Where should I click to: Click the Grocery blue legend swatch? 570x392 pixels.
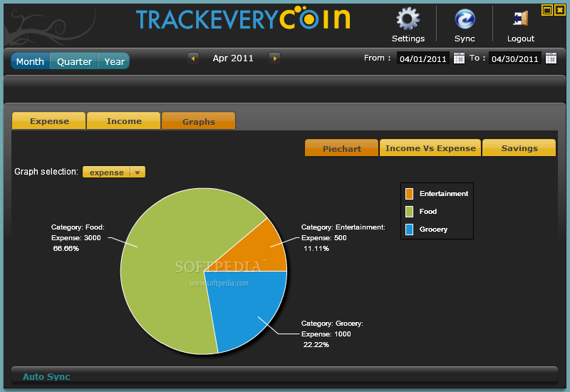pyautogui.click(x=409, y=229)
